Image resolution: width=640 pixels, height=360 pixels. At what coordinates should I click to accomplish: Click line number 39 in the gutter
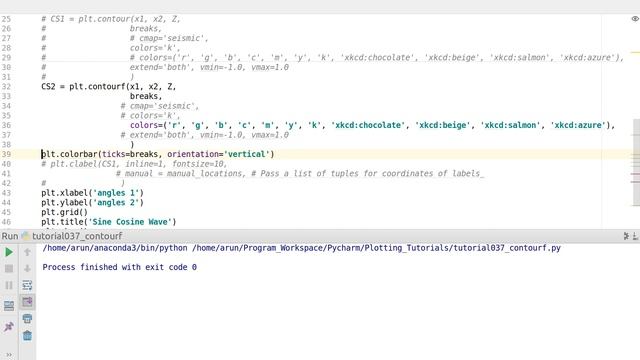click(x=6, y=154)
